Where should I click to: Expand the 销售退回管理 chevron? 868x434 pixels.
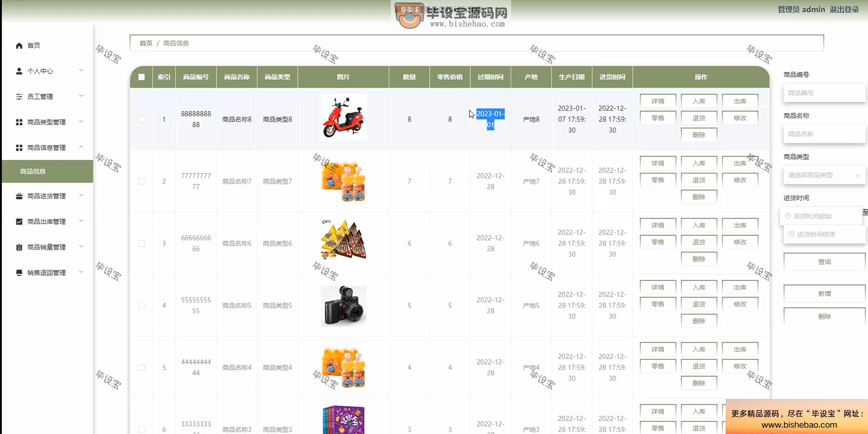[81, 272]
